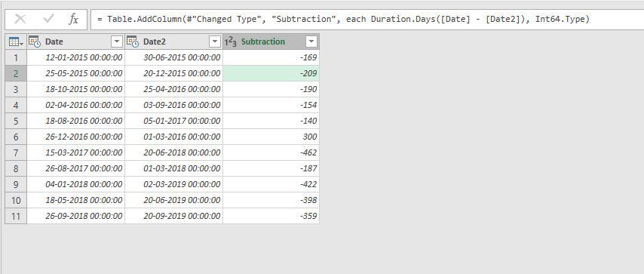Click cell 25-04-2016 00:00:00

coord(173,89)
